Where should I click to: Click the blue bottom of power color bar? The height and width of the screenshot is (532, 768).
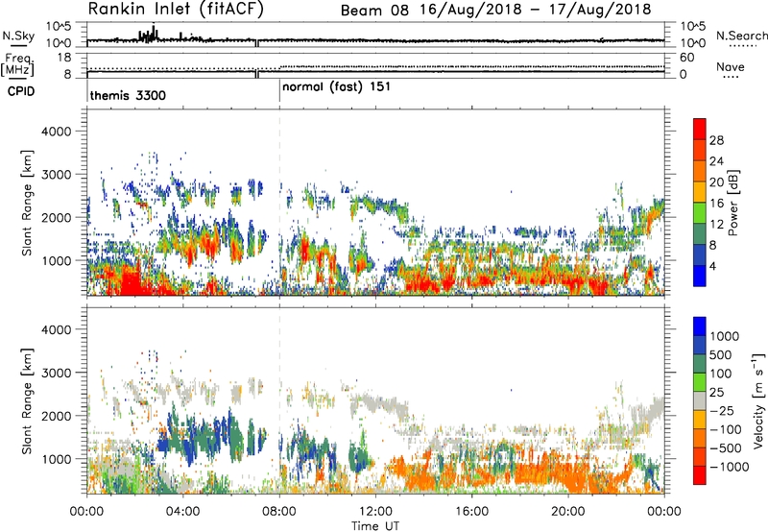pyautogui.click(x=700, y=276)
